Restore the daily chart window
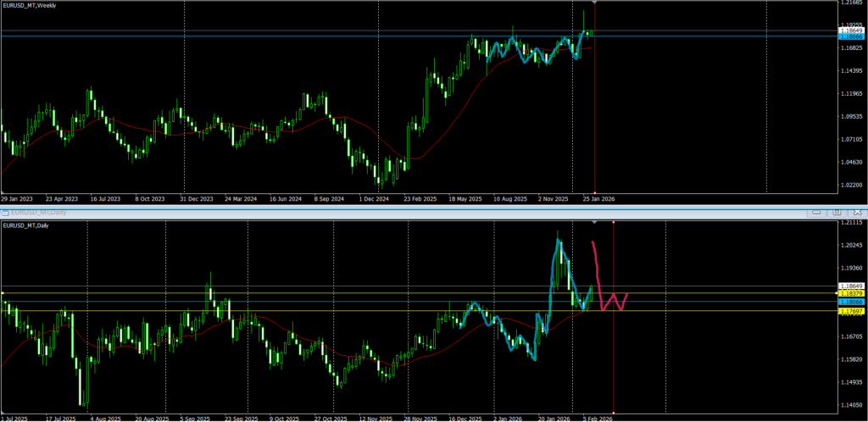 tap(835, 211)
